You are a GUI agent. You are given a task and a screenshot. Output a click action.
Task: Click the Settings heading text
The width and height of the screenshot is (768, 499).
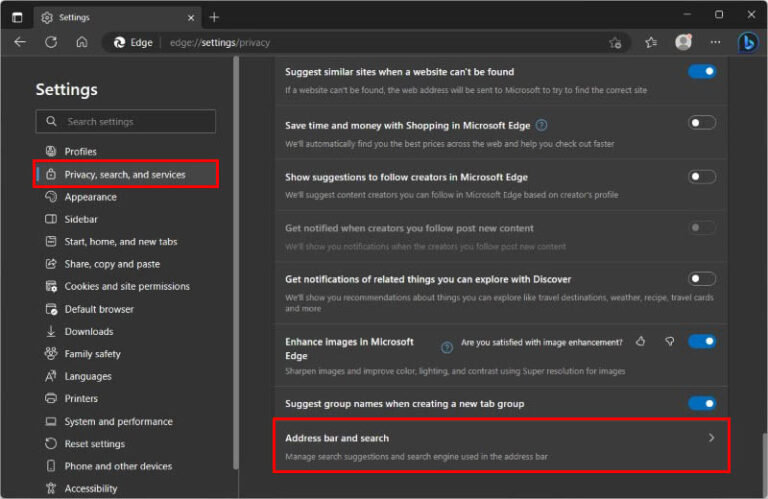tap(67, 90)
